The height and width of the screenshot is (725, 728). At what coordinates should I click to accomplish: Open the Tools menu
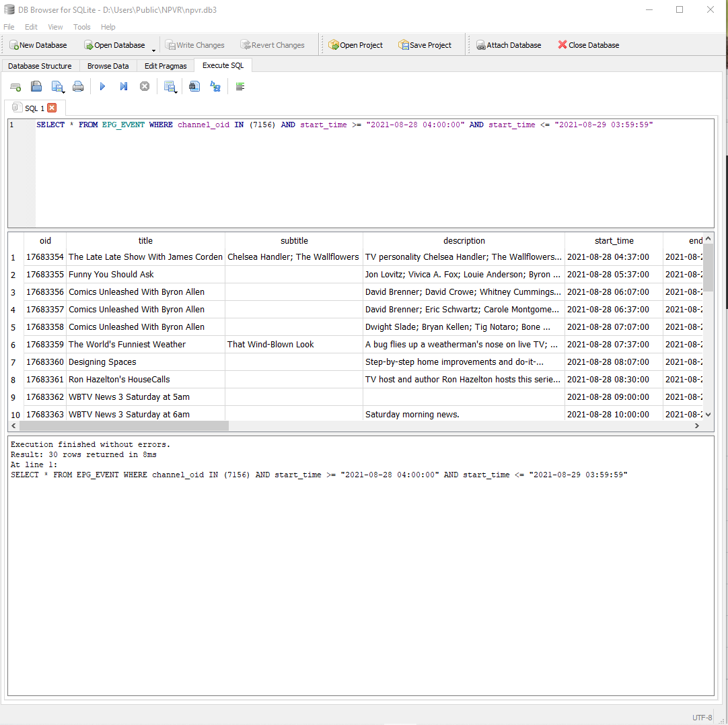81,27
